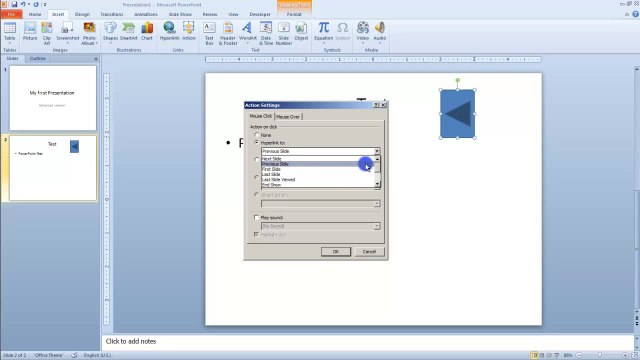Image resolution: width=640 pixels, height=360 pixels.
Task: Click the Save icon in quick access toolbar
Action: point(14,4)
